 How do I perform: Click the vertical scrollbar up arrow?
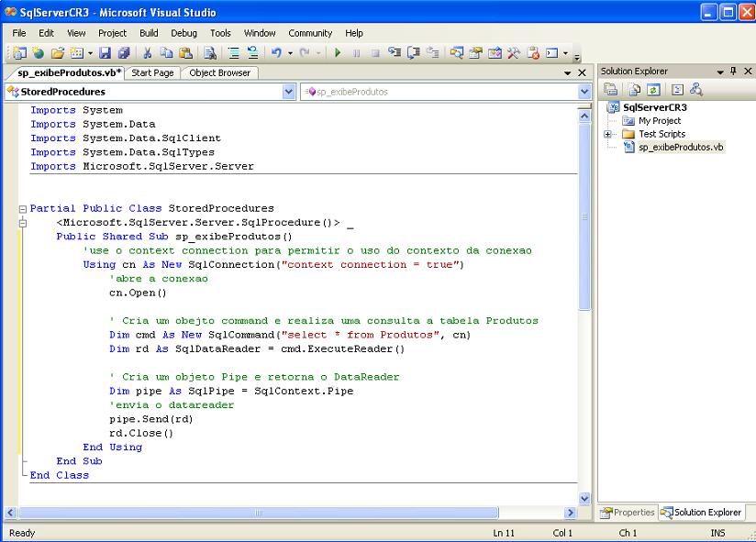(x=584, y=116)
